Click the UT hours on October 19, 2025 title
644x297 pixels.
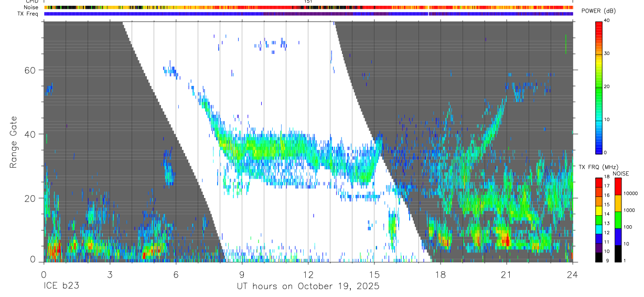308,287
